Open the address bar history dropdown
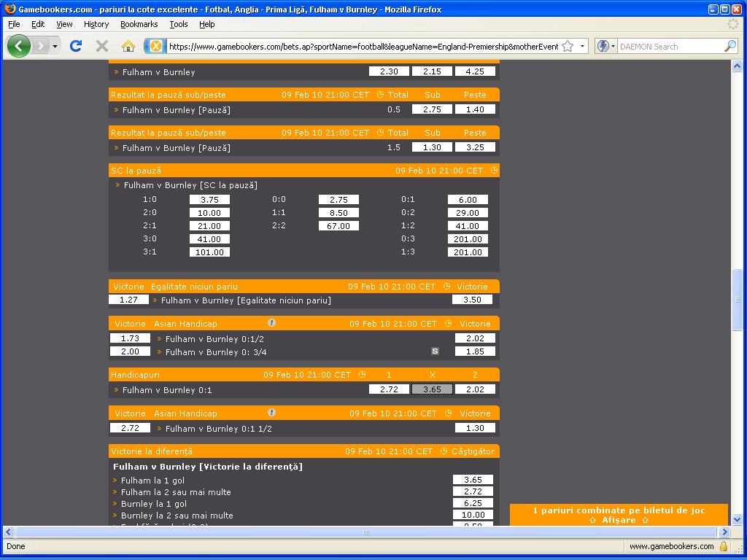The image size is (747, 560). coord(582,46)
